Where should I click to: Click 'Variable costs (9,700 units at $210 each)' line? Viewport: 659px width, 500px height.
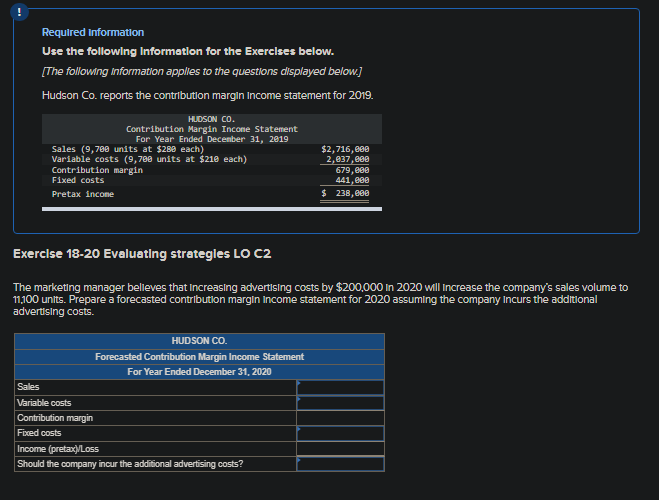(x=149, y=159)
